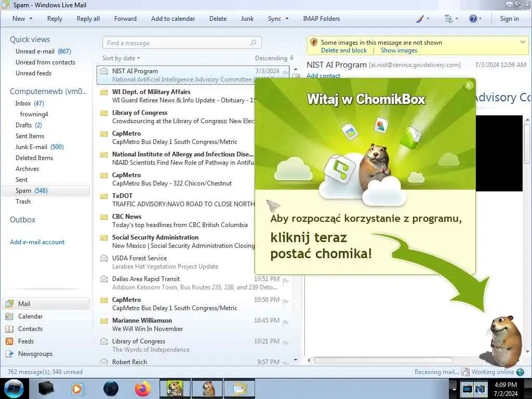This screenshot has width=532, height=399.
Task: Open the ChomikBox taskbar button
Action: [175, 389]
